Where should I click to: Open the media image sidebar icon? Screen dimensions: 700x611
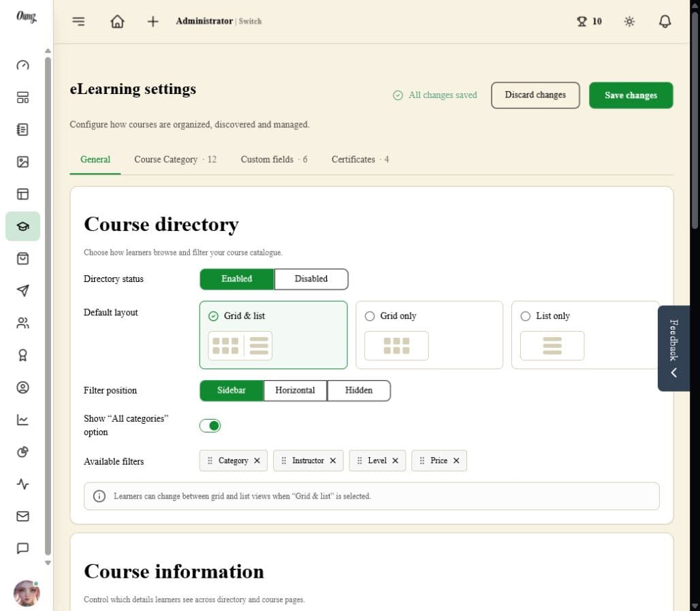(x=22, y=161)
